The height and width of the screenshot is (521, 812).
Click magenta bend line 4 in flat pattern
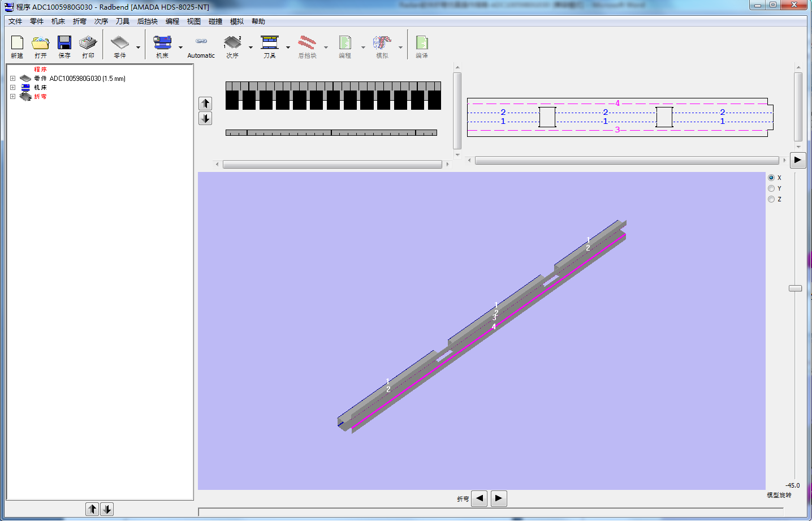pos(617,104)
